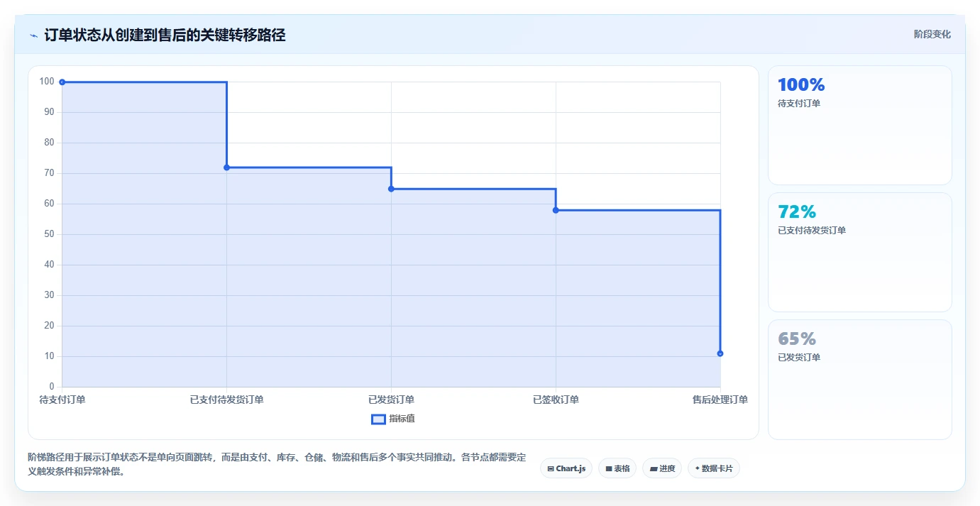Click the data point at 待支付订单 (100)
The height and width of the screenshot is (506, 980).
click(x=62, y=82)
